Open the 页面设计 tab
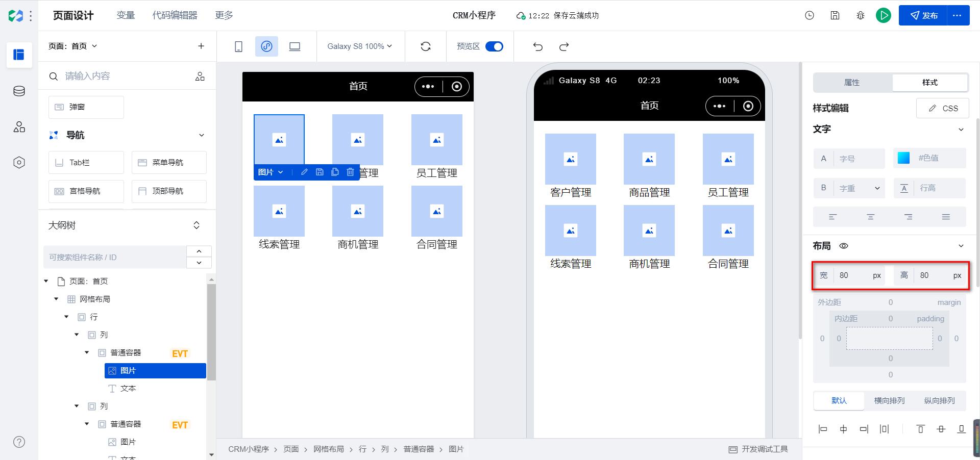This screenshot has height=460, width=980. point(73,15)
